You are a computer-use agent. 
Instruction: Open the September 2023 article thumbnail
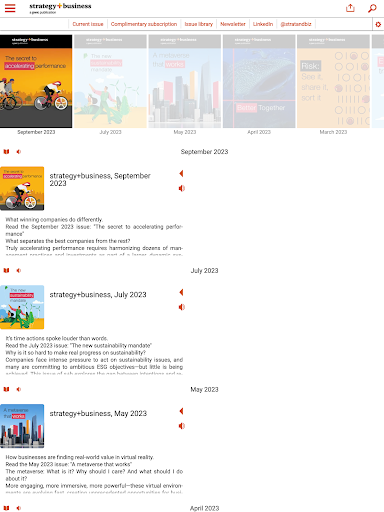[22, 188]
